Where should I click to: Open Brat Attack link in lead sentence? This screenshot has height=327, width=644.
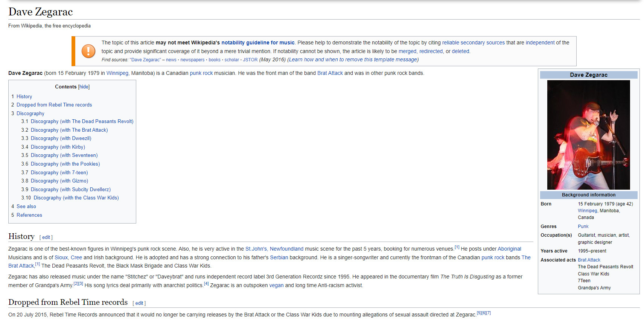[330, 73]
